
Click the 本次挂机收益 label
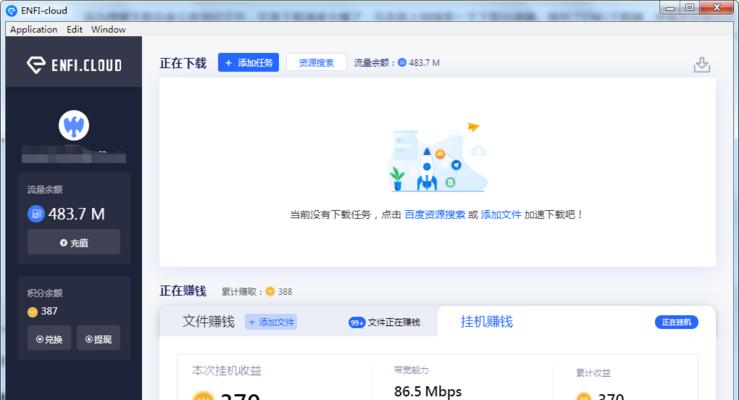point(227,371)
